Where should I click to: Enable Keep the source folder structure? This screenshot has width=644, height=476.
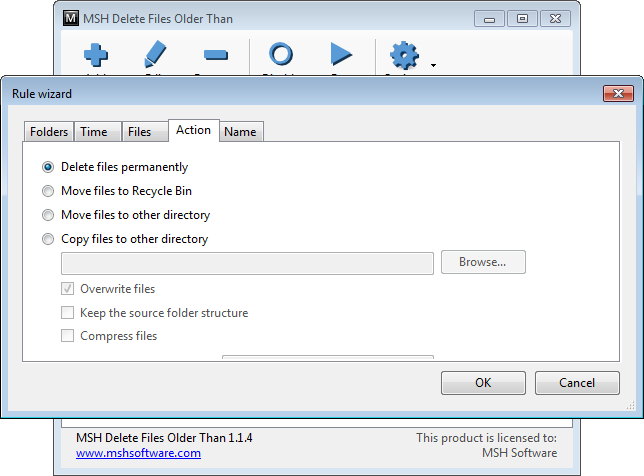point(67,313)
